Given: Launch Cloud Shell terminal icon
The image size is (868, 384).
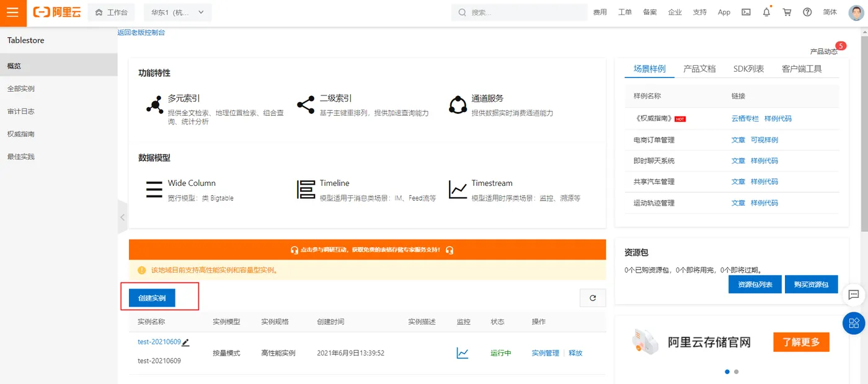Looking at the screenshot, I should tap(746, 12).
